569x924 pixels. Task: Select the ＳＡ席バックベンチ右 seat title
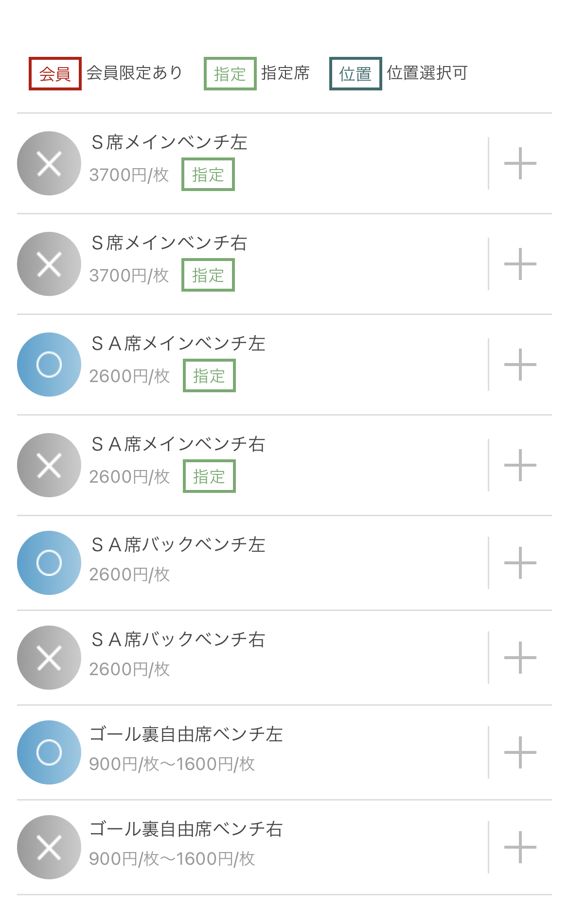click(178, 640)
